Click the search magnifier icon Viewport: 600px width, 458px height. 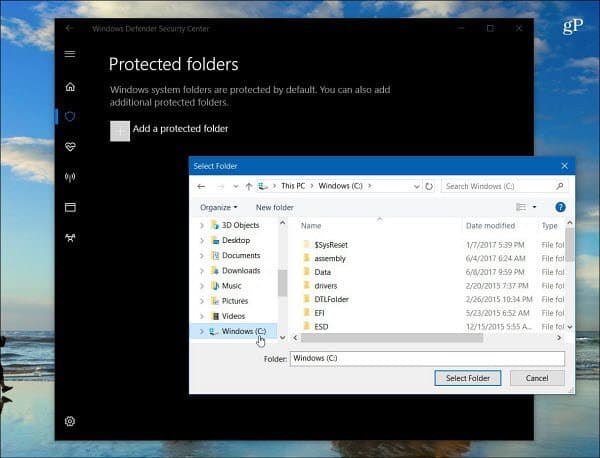(x=560, y=186)
